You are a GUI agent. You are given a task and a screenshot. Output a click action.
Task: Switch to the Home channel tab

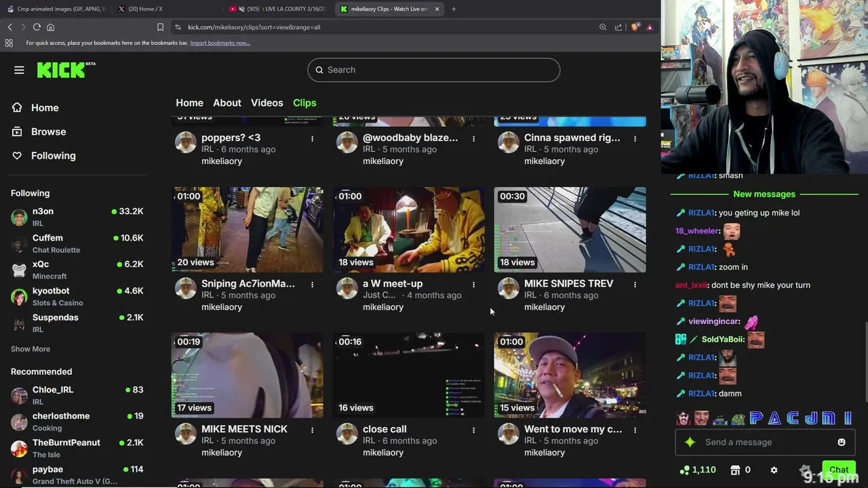[189, 103]
